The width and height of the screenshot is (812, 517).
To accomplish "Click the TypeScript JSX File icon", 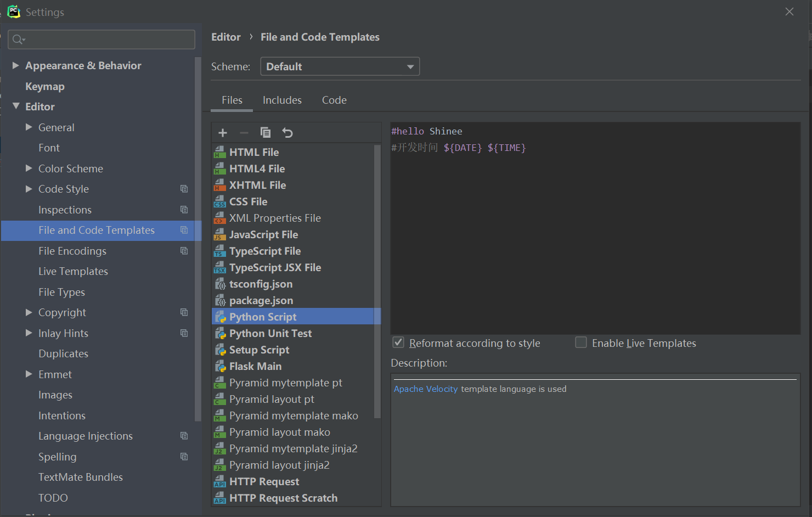I will click(x=220, y=267).
